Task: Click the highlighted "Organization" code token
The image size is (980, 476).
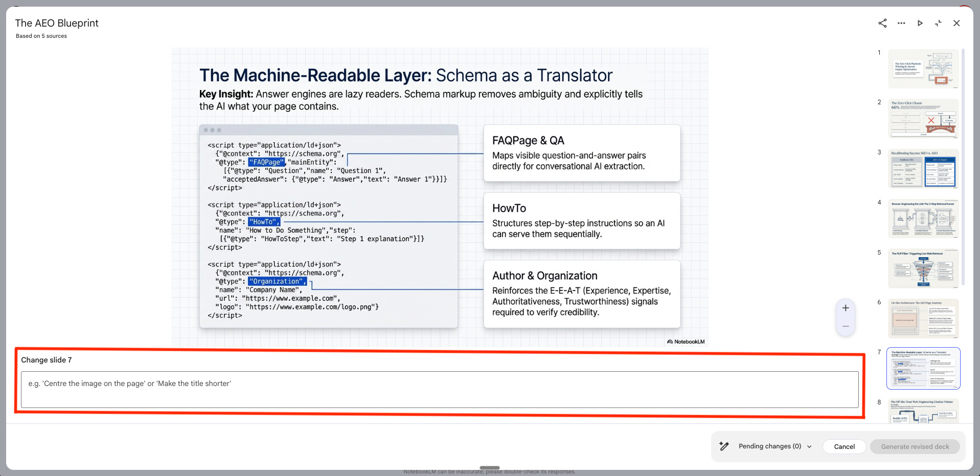Action: click(278, 281)
